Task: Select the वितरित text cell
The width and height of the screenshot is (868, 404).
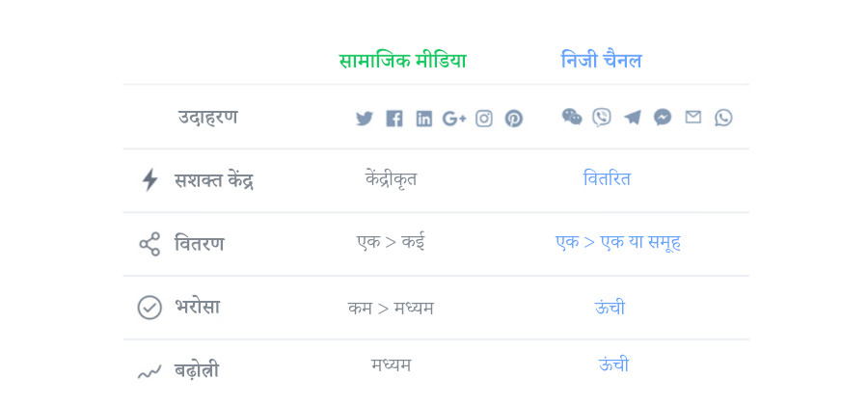Action: coord(608,178)
